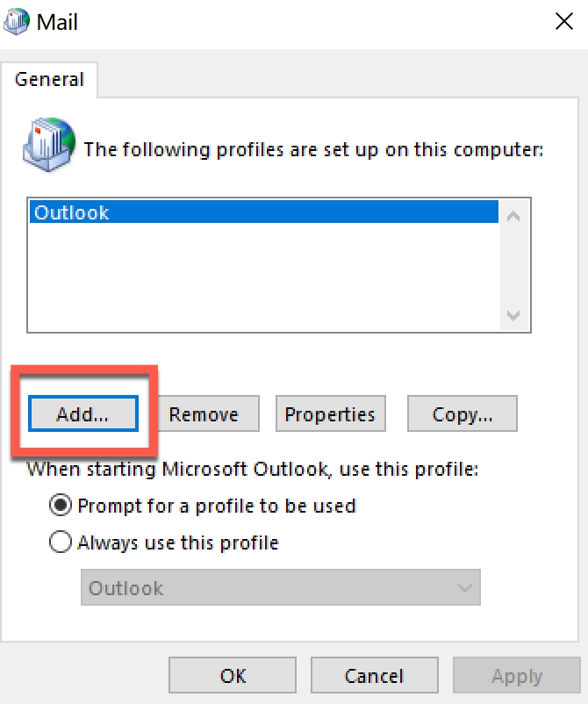Screen dimensions: 588x704
Task: Click empty space in the profiles list box
Action: 263,281
